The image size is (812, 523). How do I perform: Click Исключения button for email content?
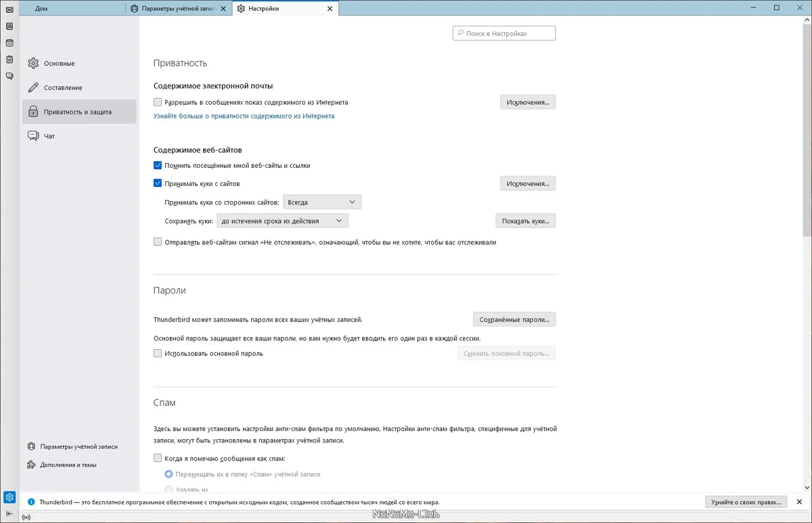[x=528, y=102]
